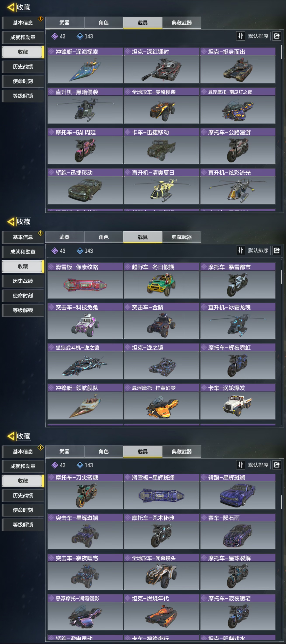Expand 默认排序 sorting above 坦克-挺身而出 card
286x644 pixels.
(x=258, y=36)
